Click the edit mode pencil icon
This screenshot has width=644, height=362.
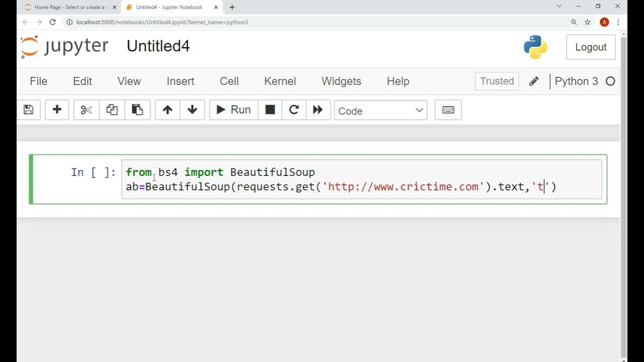[534, 81]
